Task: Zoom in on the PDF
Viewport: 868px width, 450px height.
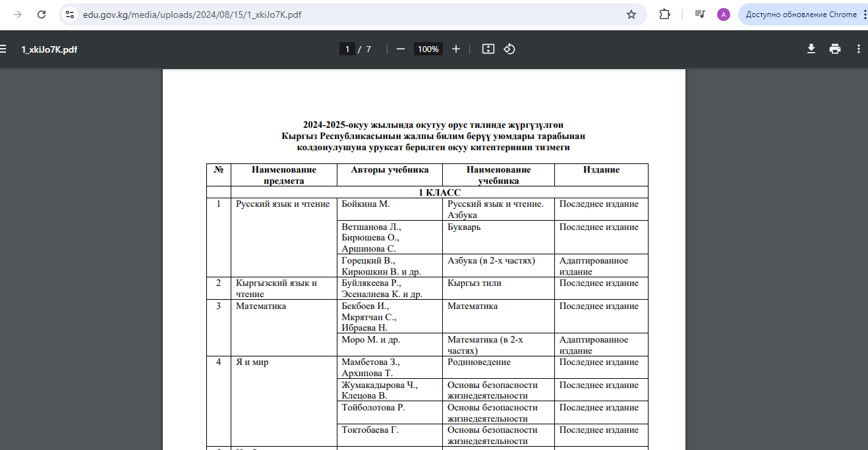Action: click(455, 49)
